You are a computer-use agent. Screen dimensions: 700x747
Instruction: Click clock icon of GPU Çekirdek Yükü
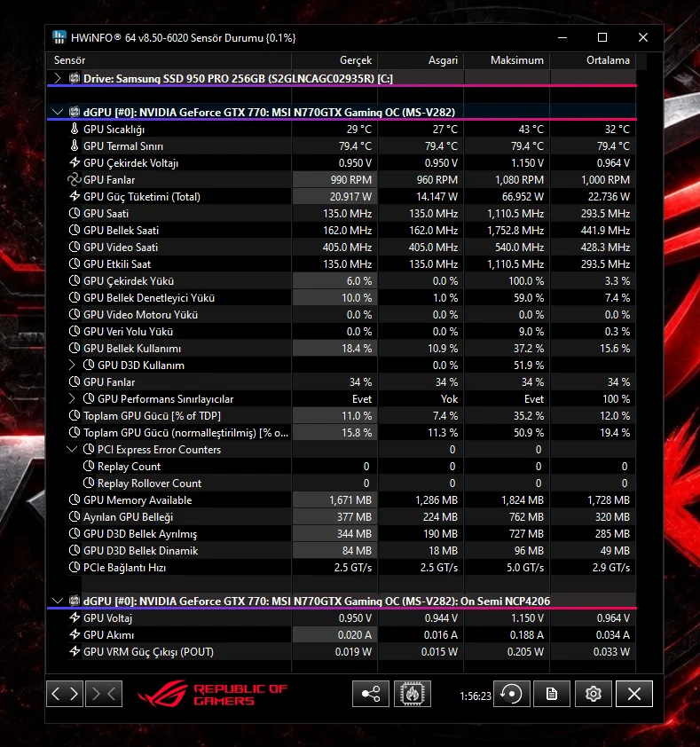tap(75, 280)
